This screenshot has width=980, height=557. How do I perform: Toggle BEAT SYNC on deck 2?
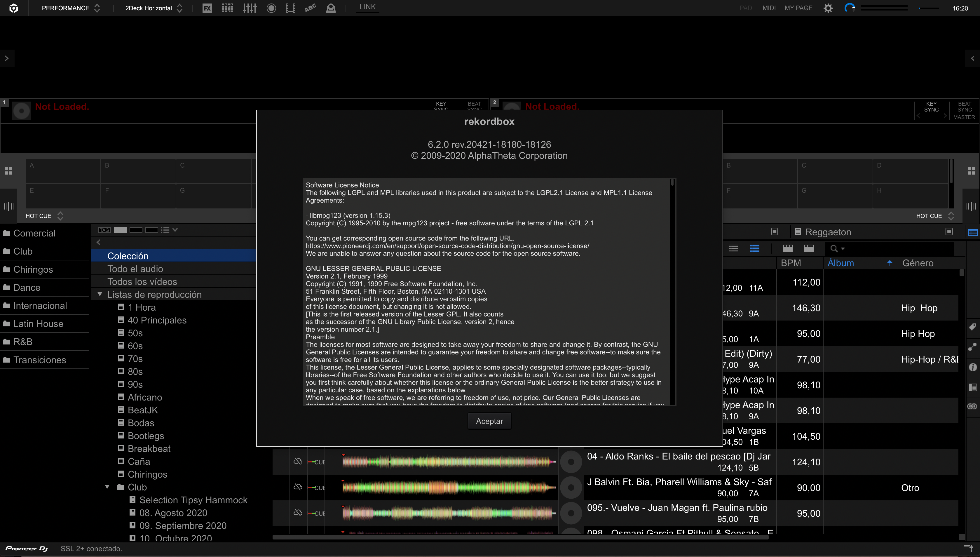click(x=964, y=107)
